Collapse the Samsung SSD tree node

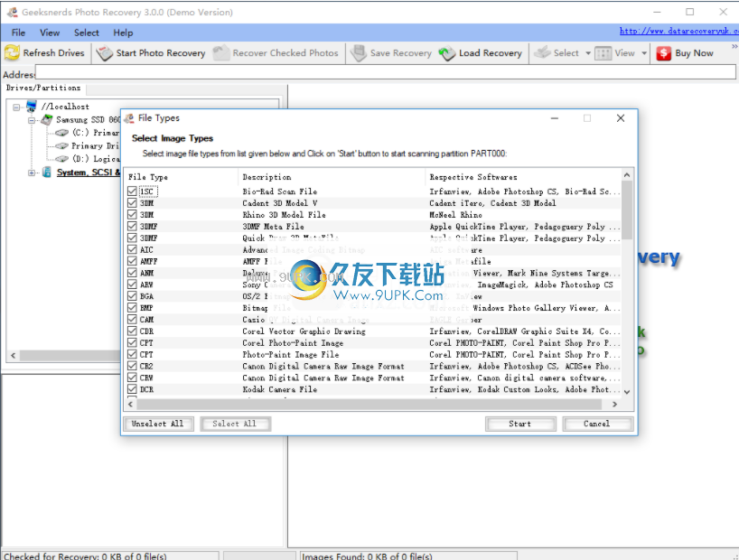pos(32,120)
